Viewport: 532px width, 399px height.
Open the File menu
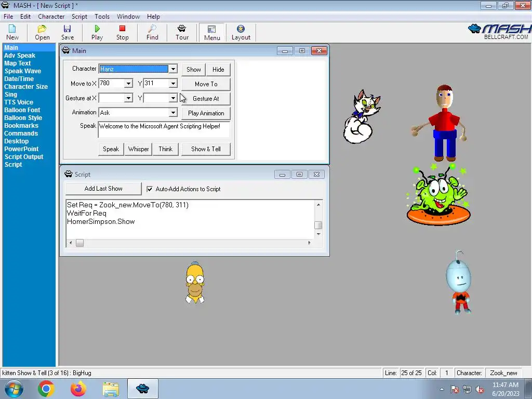point(8,16)
